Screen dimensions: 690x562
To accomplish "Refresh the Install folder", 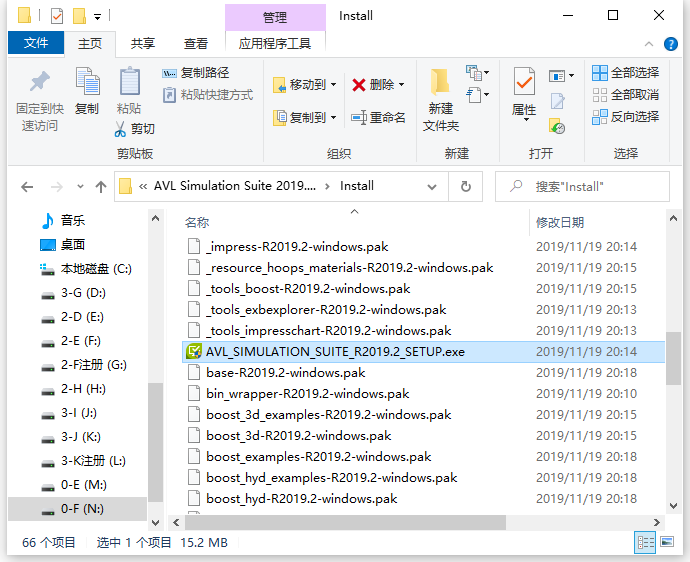I will 466,187.
